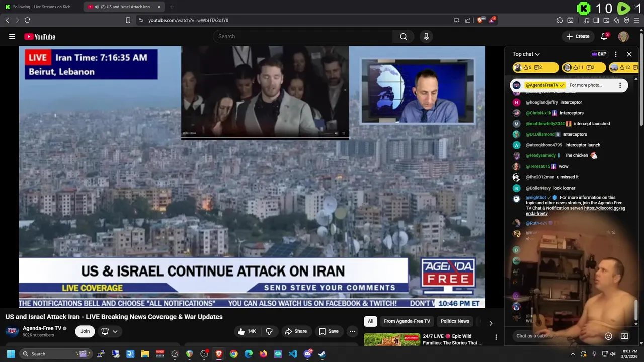Open the chat highlight with 6 likes

(x=535, y=67)
